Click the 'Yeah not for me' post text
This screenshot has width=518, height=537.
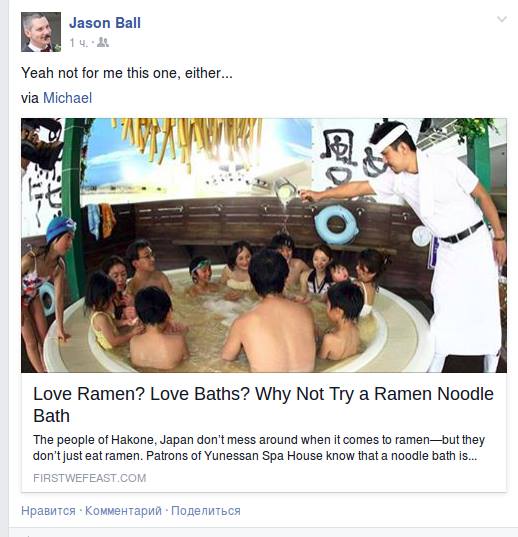[x=127, y=73]
